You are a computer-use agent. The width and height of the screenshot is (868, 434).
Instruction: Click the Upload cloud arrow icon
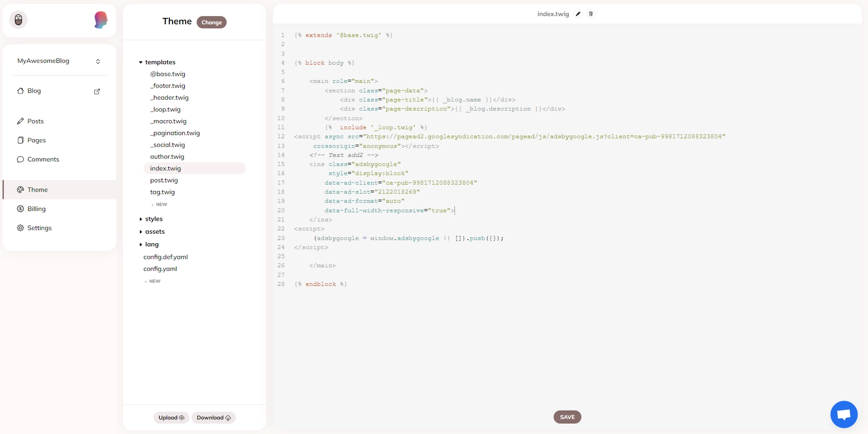click(182, 418)
